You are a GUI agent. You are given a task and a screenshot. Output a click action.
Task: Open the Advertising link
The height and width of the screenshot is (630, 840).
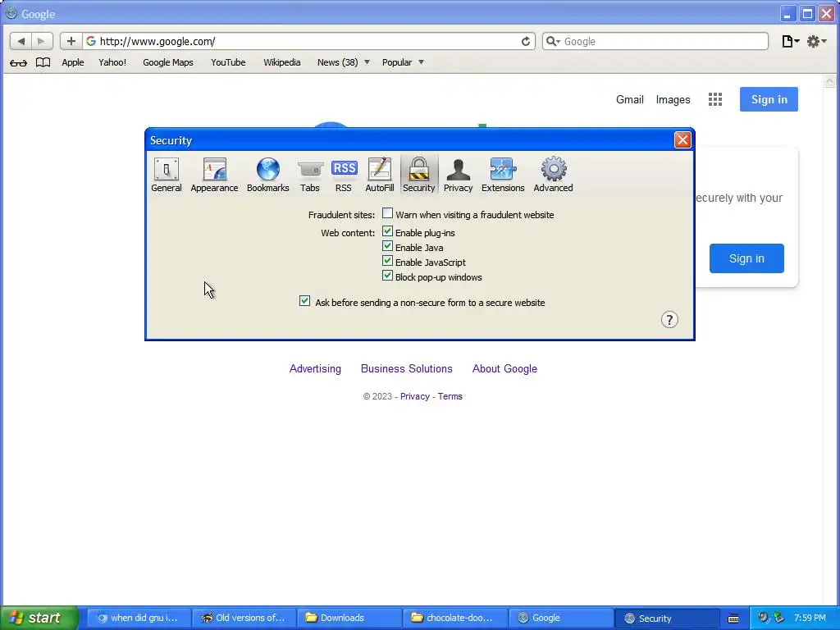click(x=315, y=368)
